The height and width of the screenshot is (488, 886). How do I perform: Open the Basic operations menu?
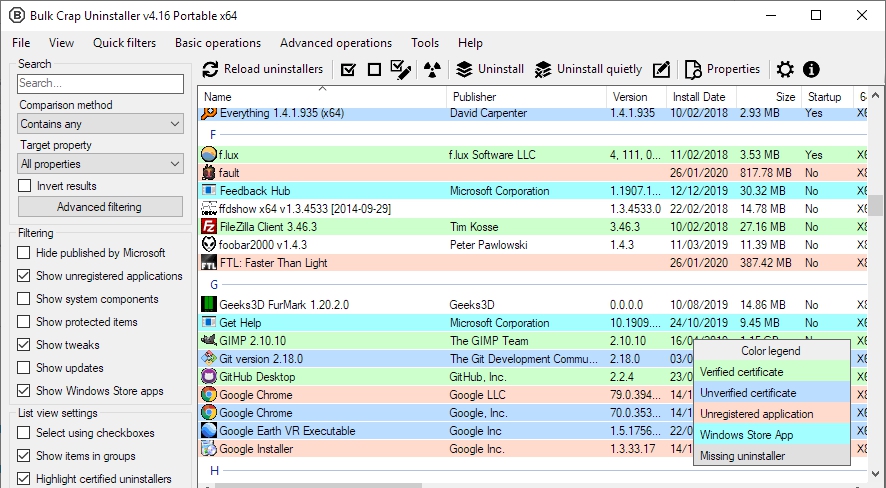(x=218, y=43)
